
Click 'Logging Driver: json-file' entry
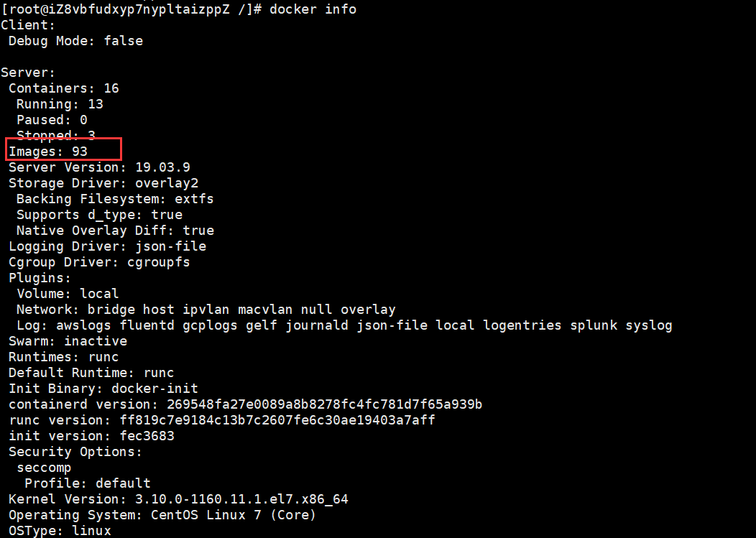(x=108, y=246)
